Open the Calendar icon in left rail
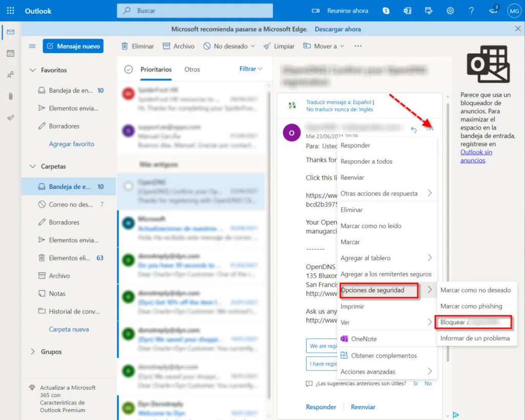The image size is (525, 420). (x=10, y=53)
